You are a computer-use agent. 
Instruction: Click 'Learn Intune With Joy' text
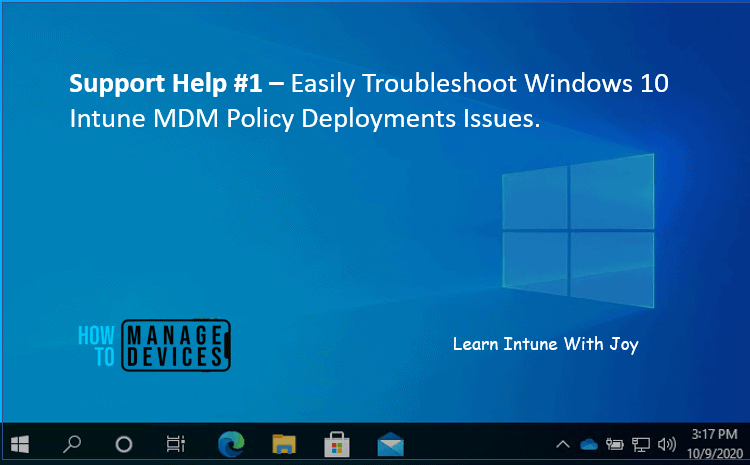546,344
